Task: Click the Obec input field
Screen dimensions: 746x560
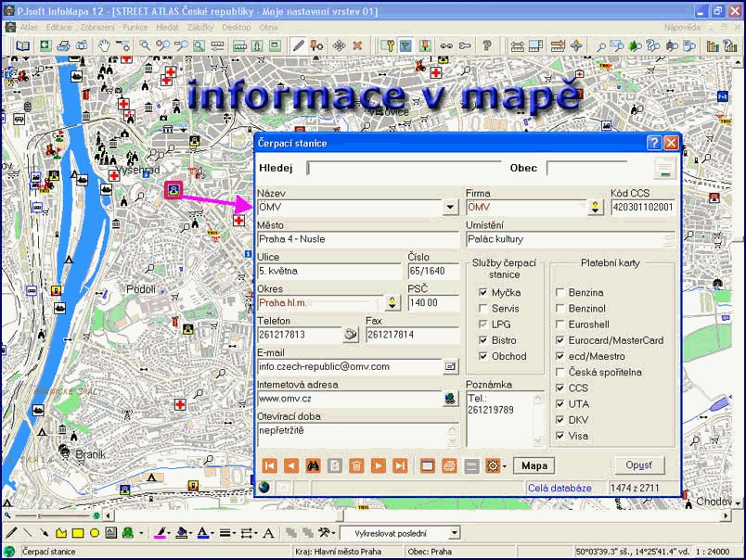Action: 587,168
